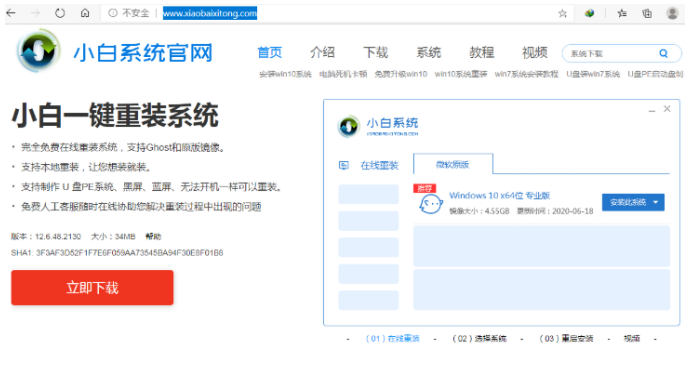Viewport: 688px width, 371px height.
Task: Click the 大小：34MB text
Action: click(113, 236)
